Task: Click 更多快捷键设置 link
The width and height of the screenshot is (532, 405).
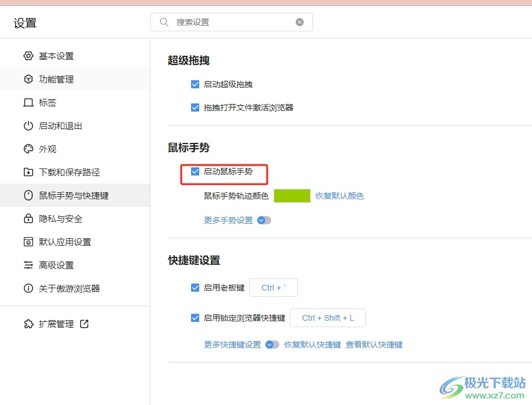Action: pos(232,345)
